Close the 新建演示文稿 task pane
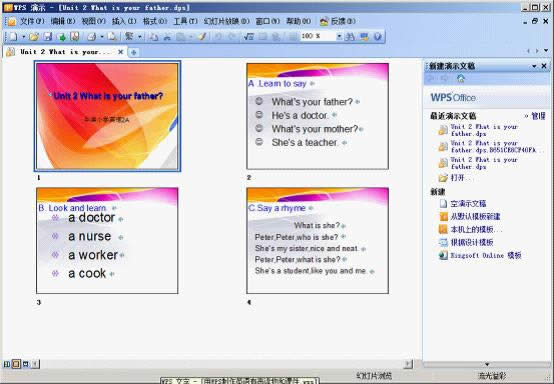 (544, 66)
